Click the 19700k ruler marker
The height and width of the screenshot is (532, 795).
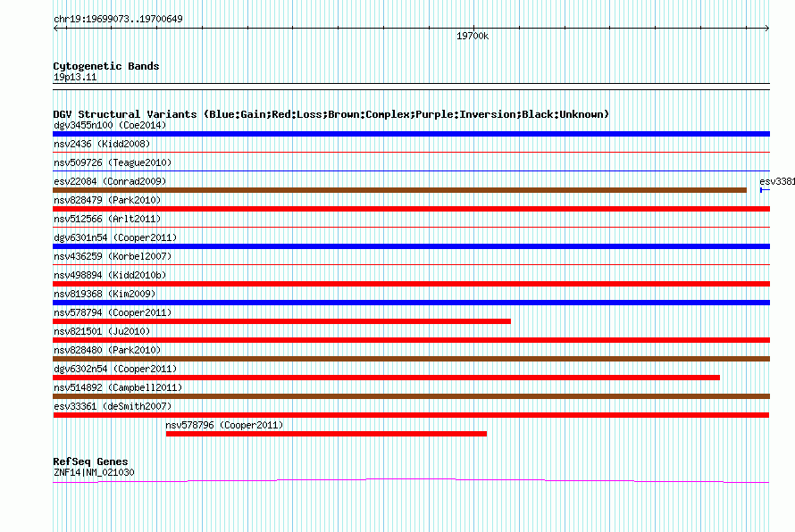pos(473,36)
